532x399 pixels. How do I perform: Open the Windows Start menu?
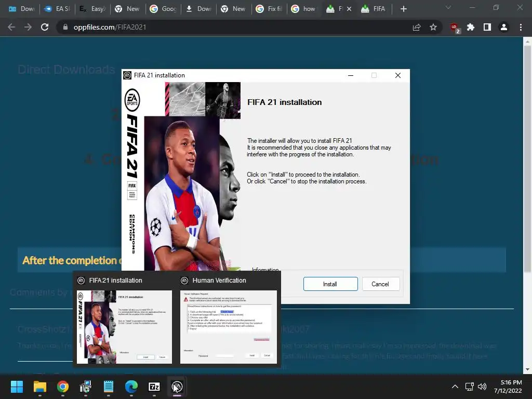click(x=17, y=387)
